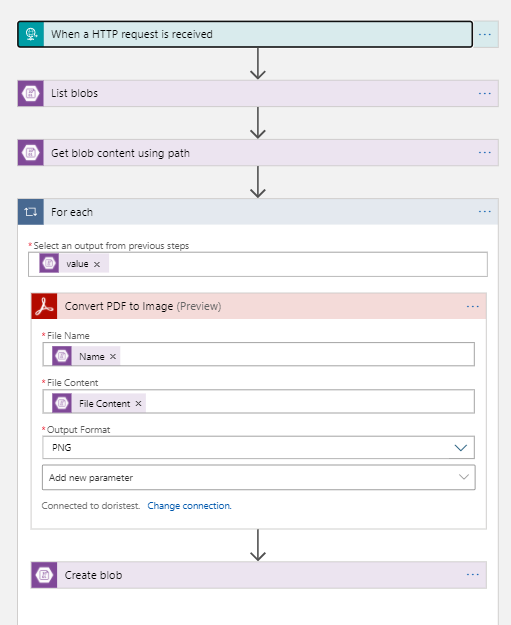Click the Get blob content storage icon
Screen dimensions: 511x625
(31, 153)
